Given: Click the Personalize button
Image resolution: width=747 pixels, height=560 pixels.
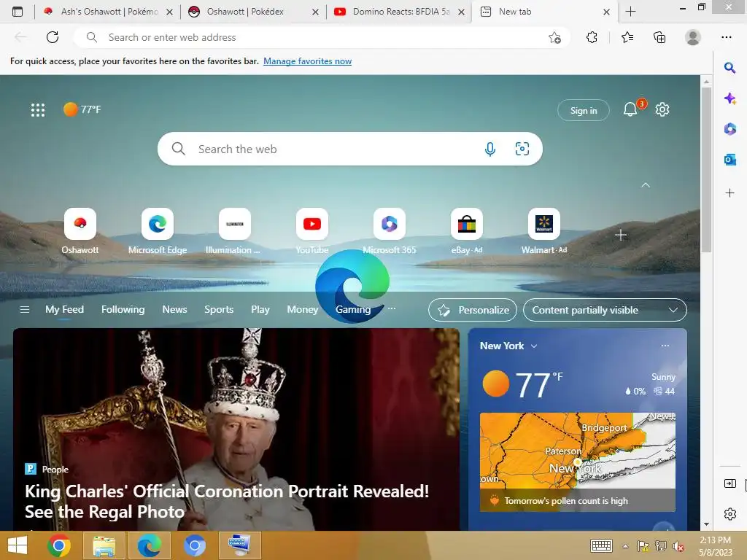Looking at the screenshot, I should (473, 310).
